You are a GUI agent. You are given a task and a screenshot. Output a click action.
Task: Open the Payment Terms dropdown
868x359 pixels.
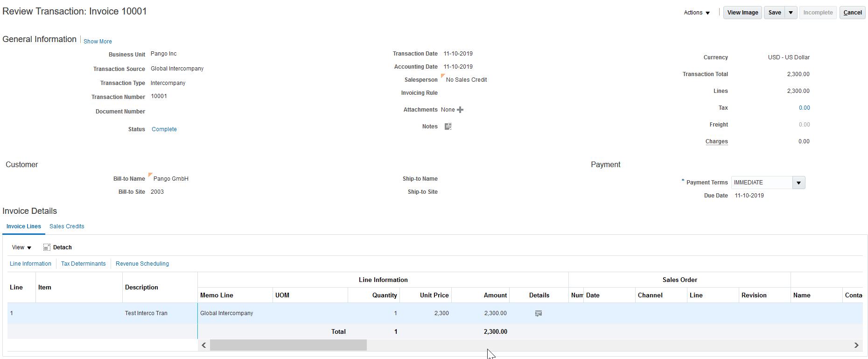pyautogui.click(x=798, y=183)
